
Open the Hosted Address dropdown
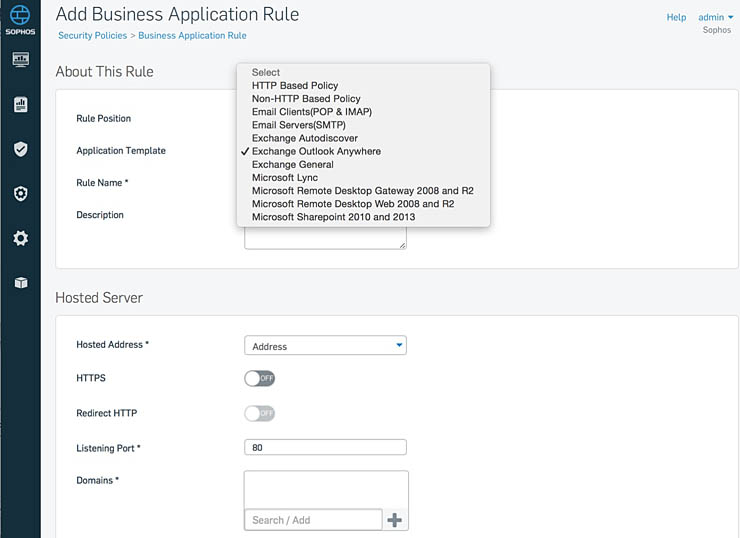(325, 346)
